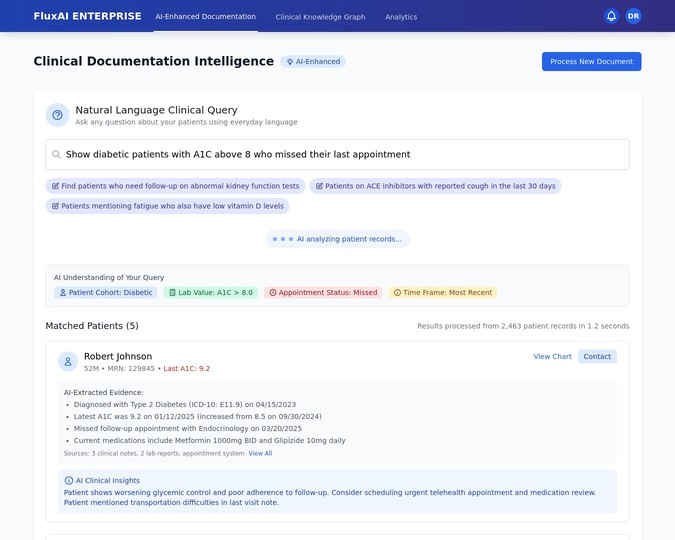Click edit icon on kidney function suggestion

tap(55, 186)
